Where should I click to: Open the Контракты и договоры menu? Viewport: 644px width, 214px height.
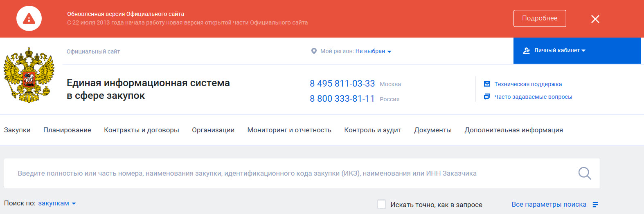[x=141, y=130]
